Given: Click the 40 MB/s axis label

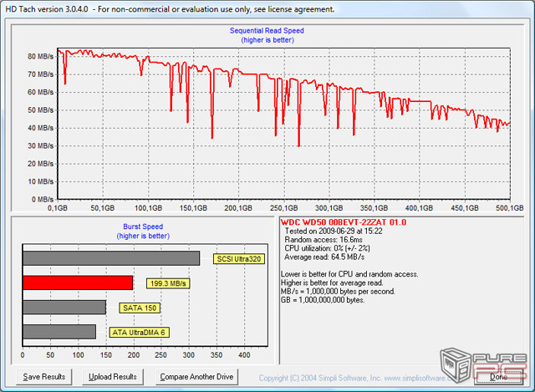Looking at the screenshot, I should 41,128.
